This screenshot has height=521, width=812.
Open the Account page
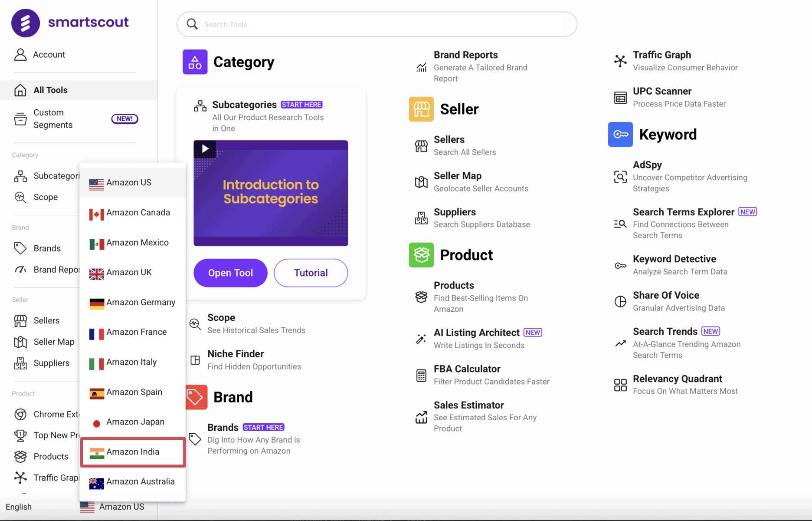point(40,54)
